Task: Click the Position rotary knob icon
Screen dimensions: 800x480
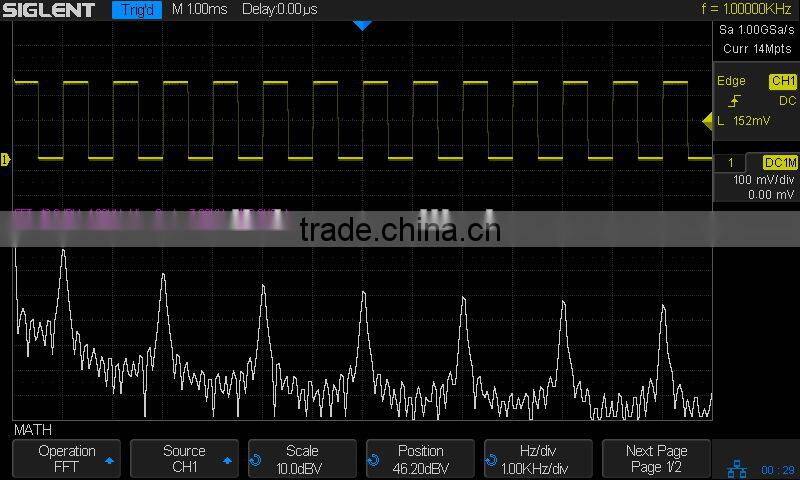Action: (x=374, y=461)
